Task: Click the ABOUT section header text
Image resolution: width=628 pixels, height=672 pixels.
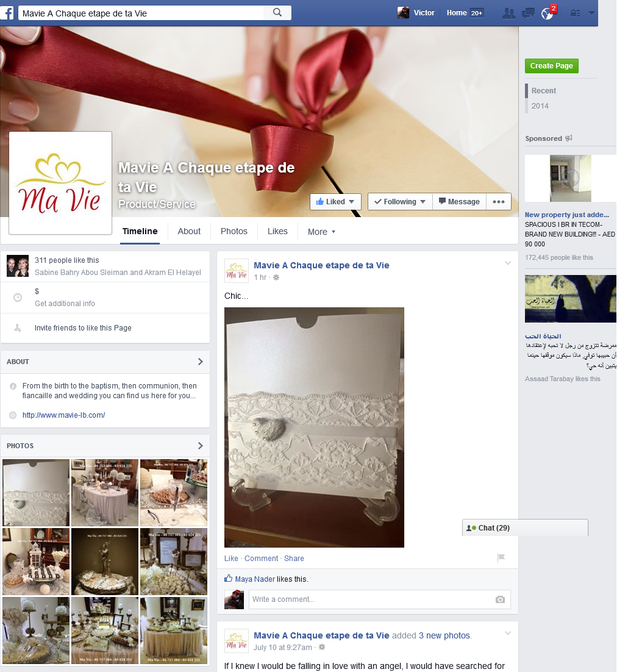Action: [18, 362]
